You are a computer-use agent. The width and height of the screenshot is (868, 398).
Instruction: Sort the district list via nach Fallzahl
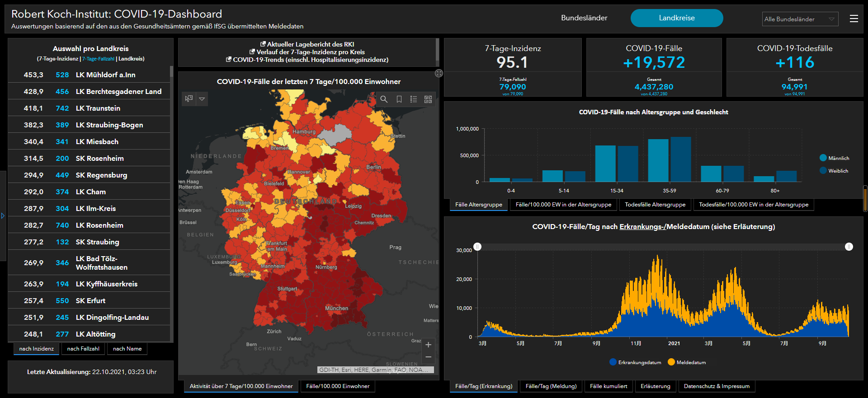click(83, 349)
